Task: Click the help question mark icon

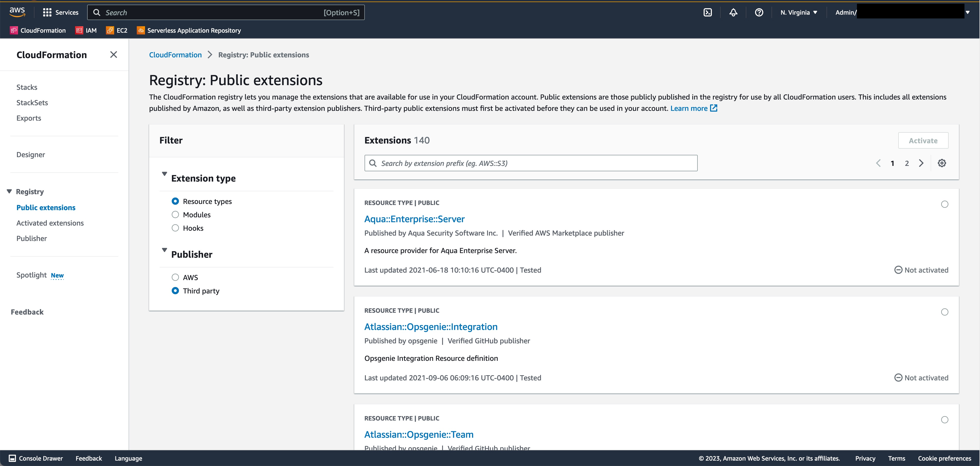Action: (759, 13)
